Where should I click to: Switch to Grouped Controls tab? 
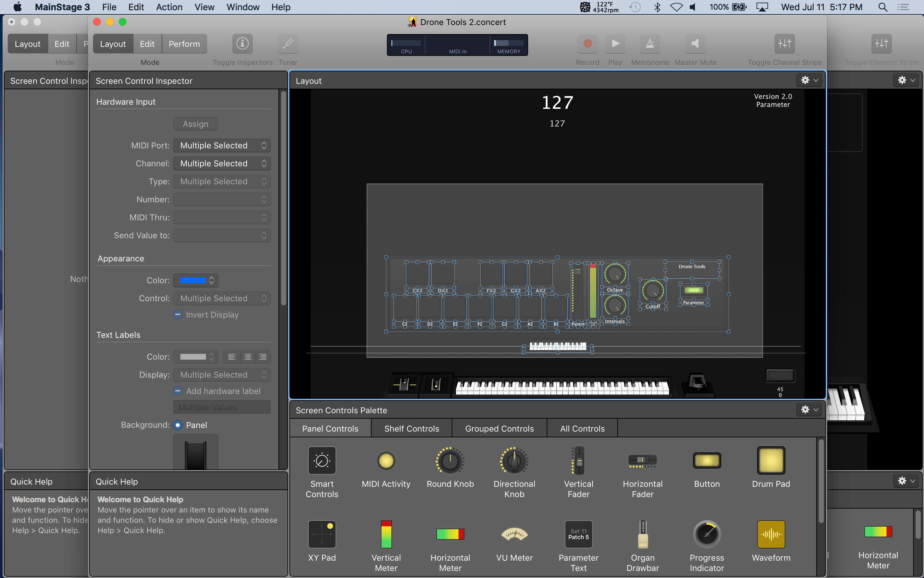(x=500, y=429)
